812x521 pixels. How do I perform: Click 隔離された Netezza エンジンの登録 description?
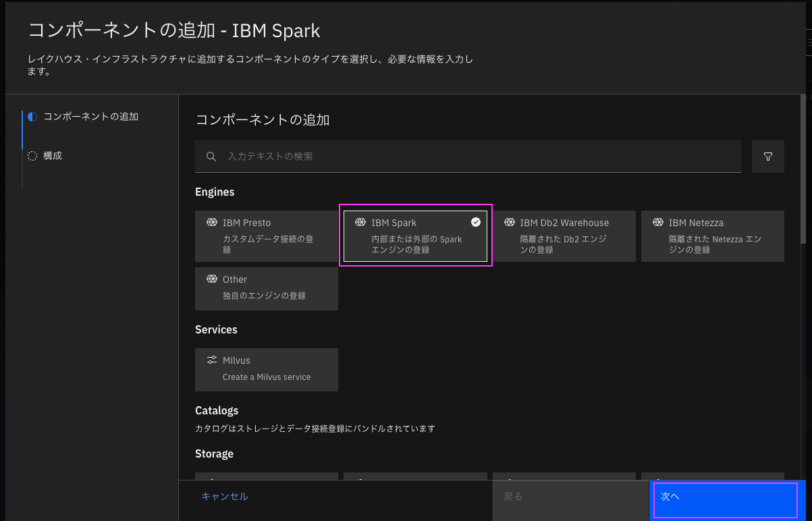715,244
